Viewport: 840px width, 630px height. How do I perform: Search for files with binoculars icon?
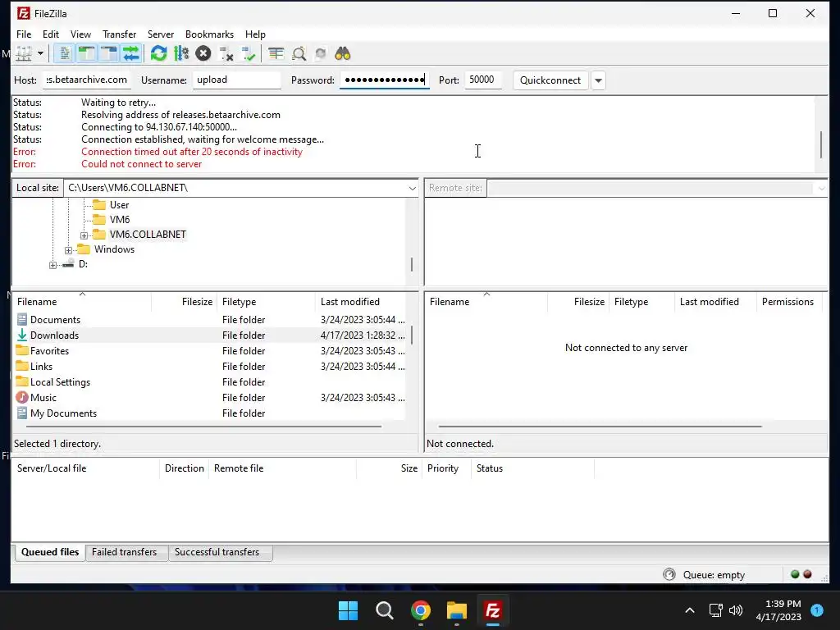coord(342,53)
